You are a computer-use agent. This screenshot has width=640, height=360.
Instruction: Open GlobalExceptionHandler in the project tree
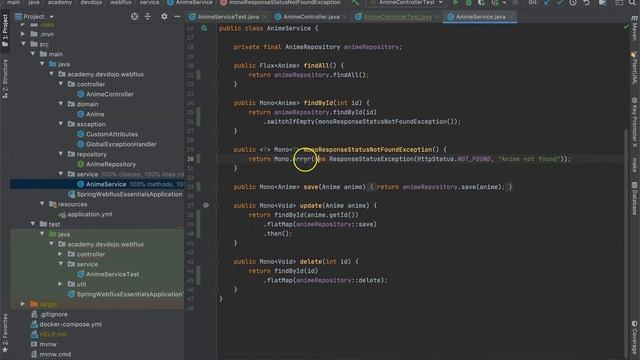[121, 144]
